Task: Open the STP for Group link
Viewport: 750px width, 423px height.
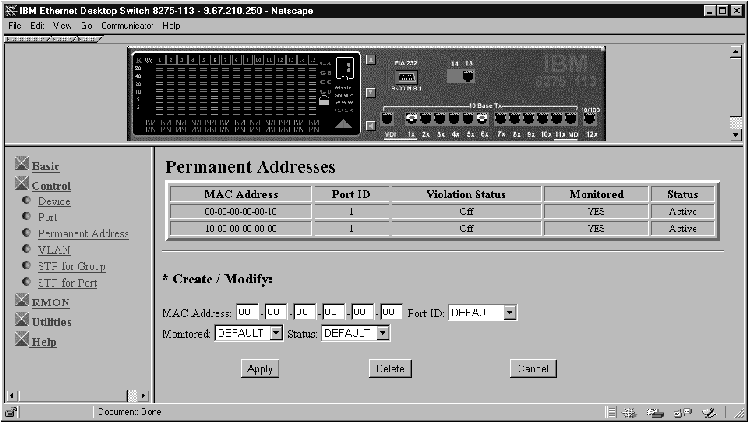Action: 71,266
